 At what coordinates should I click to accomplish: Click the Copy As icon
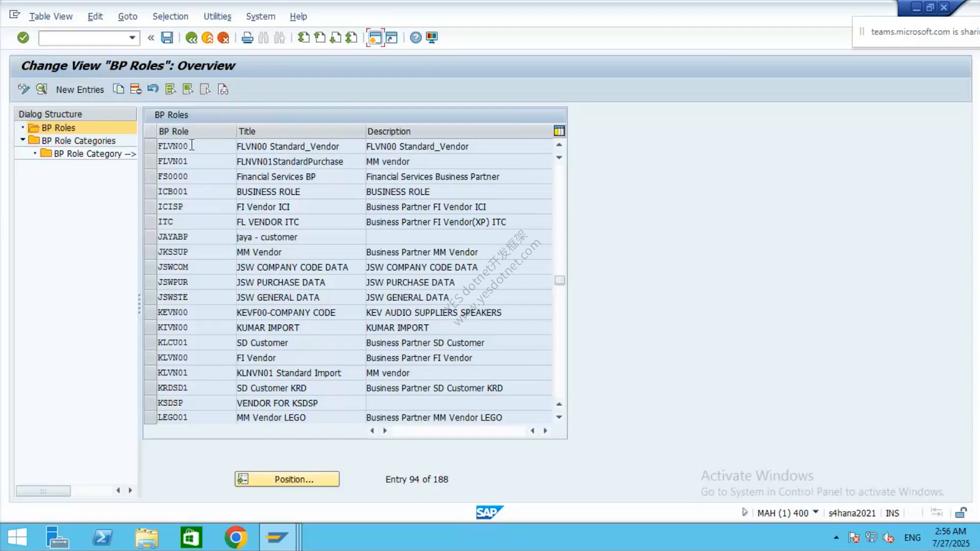pos(118,89)
